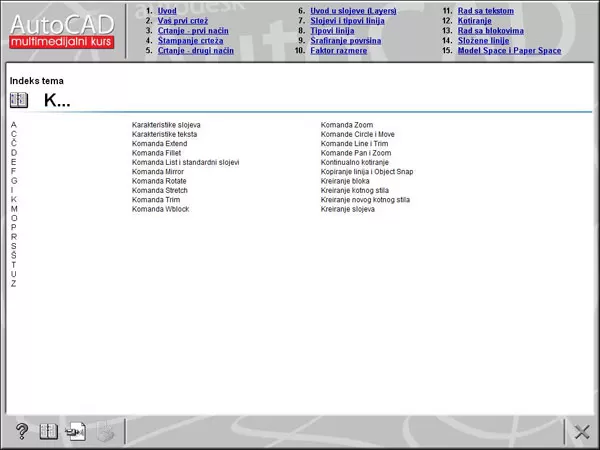Click the grayed-out hand icon in bottom toolbar

[105, 432]
